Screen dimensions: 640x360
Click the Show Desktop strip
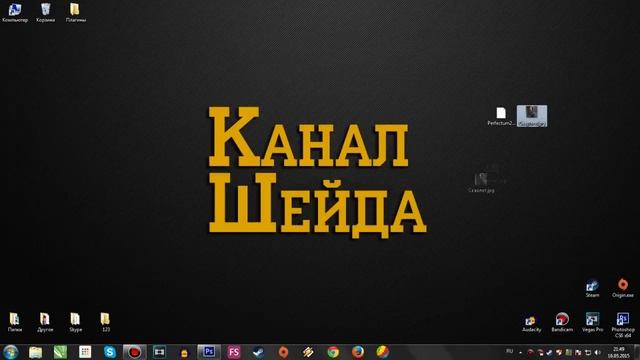click(637, 352)
